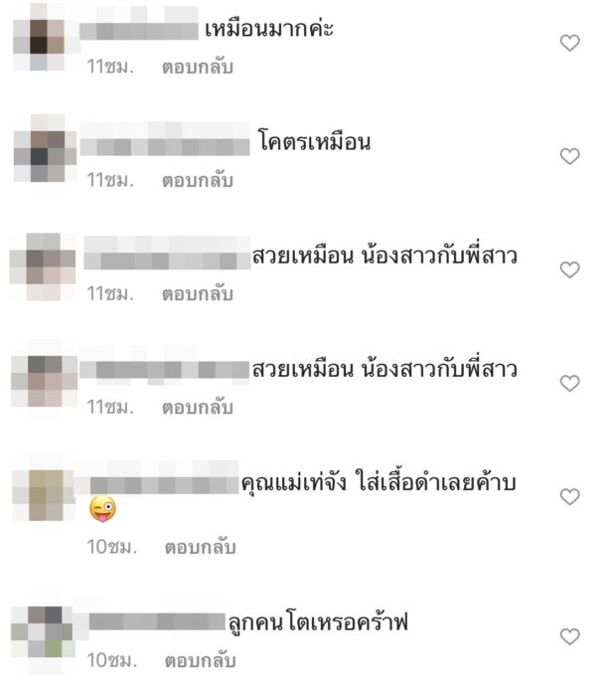Reply (ตอบกลับ) to the 'เหมือนมากค่ะ' comment
This screenshot has height=692, width=616.
click(x=198, y=67)
